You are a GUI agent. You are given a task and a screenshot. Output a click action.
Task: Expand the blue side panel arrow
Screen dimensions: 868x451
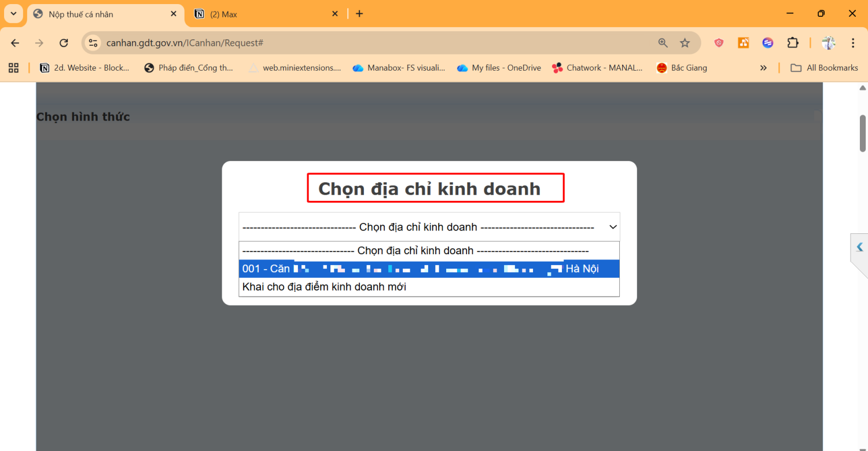pyautogui.click(x=859, y=247)
